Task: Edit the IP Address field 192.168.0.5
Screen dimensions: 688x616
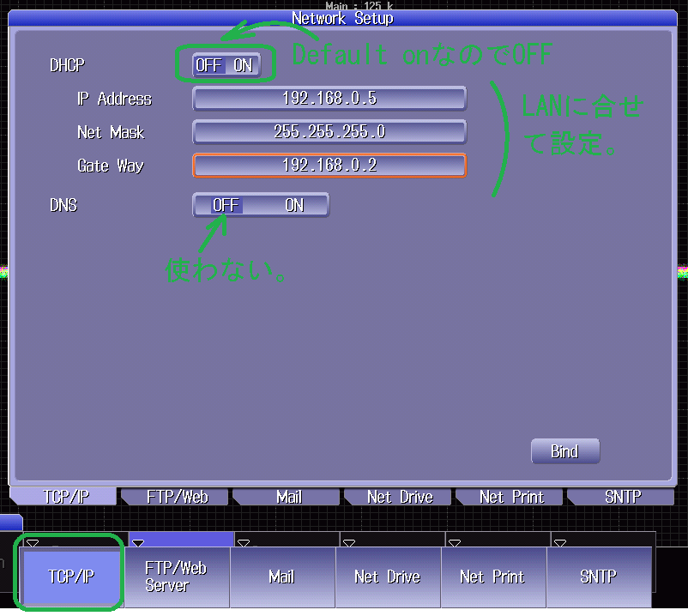Action: (x=329, y=99)
